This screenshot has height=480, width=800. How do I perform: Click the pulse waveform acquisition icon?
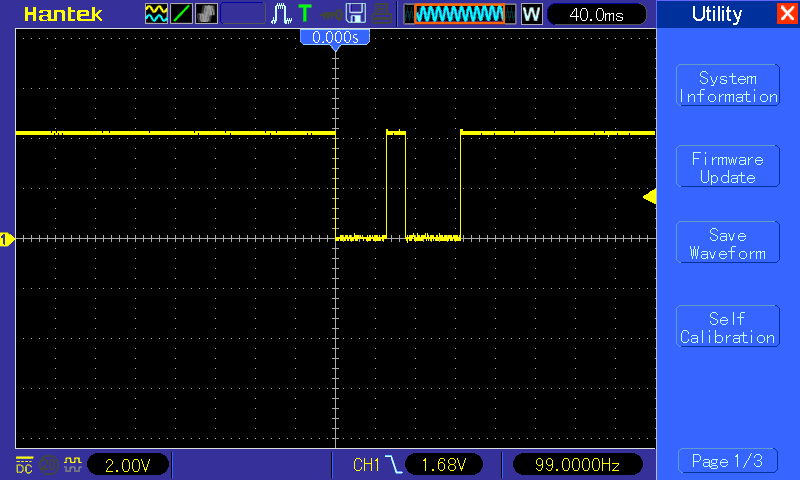click(x=281, y=14)
